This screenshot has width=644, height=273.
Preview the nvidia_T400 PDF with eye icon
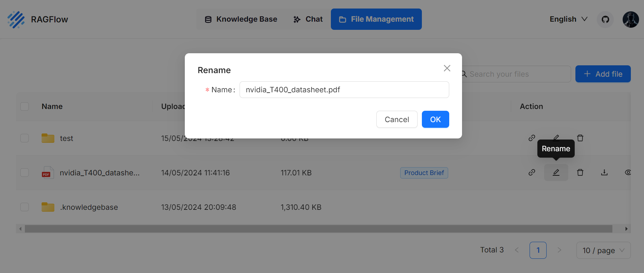[628, 173]
